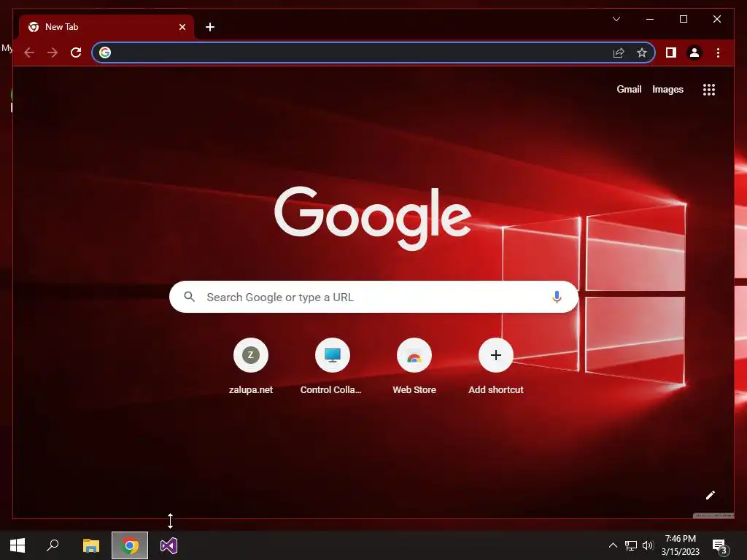Open a new tab with plus button
The image size is (747, 560).
tap(210, 27)
